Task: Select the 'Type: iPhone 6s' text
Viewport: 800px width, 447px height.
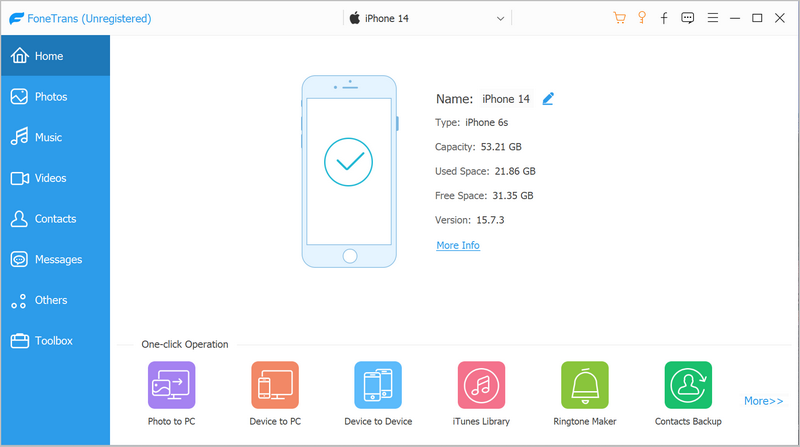Action: click(471, 122)
